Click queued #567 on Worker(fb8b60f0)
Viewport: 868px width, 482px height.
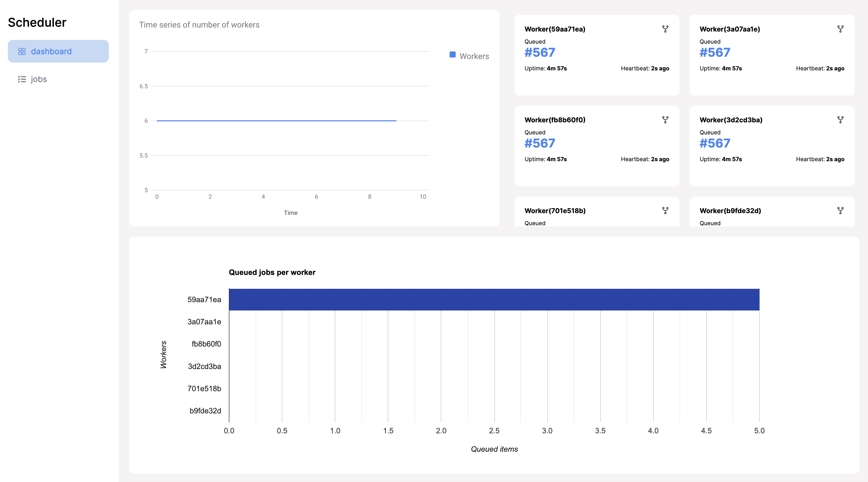tap(539, 144)
